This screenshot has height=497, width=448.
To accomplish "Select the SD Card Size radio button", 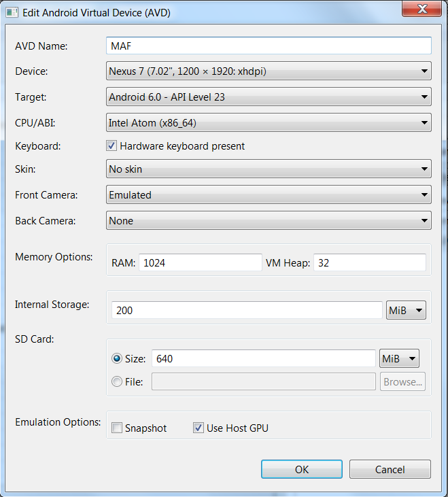I will [117, 358].
